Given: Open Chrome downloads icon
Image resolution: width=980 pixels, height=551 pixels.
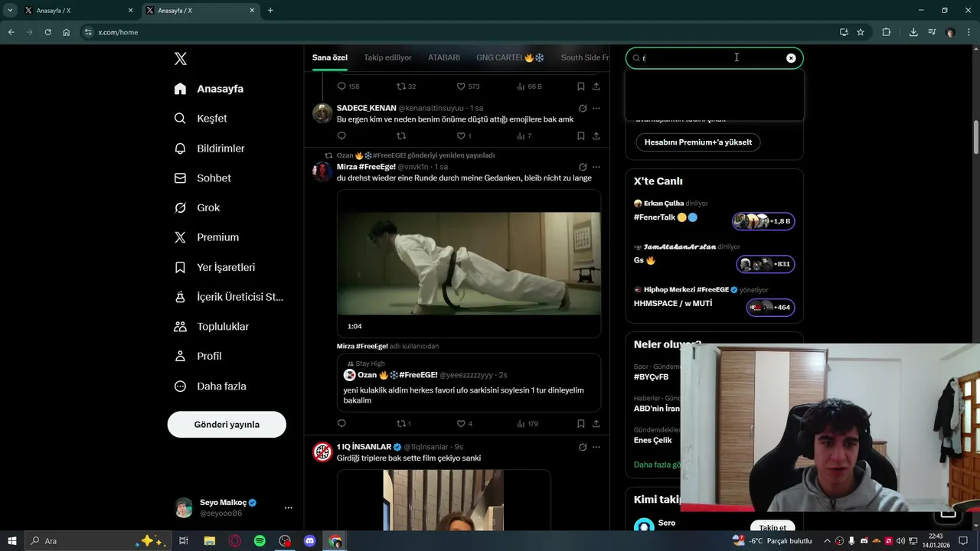Looking at the screenshot, I should coord(913,32).
